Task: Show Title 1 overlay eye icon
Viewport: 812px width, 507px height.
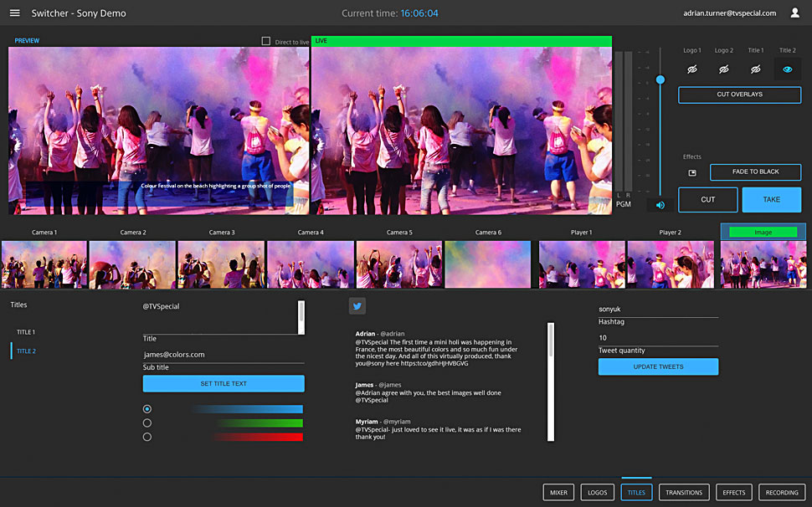Action: (x=755, y=69)
